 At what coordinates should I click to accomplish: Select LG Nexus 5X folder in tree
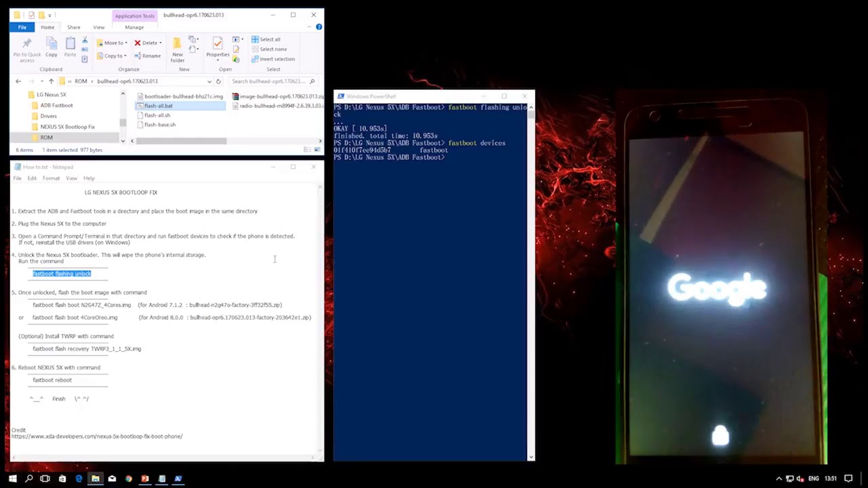click(51, 95)
